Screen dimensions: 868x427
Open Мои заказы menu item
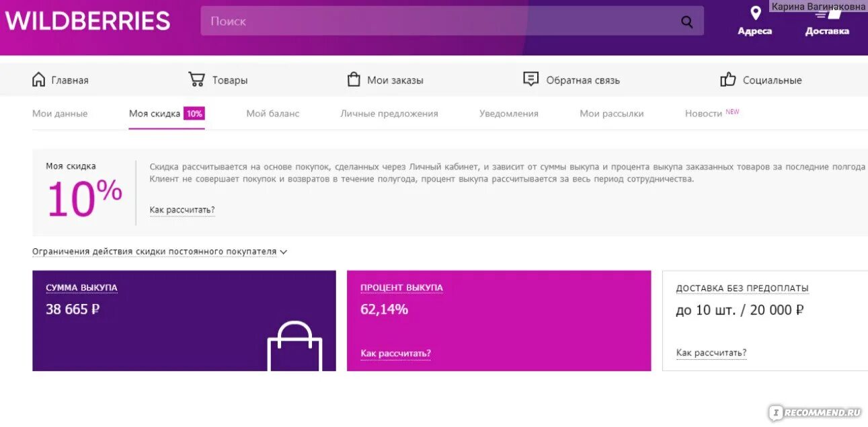(x=395, y=80)
